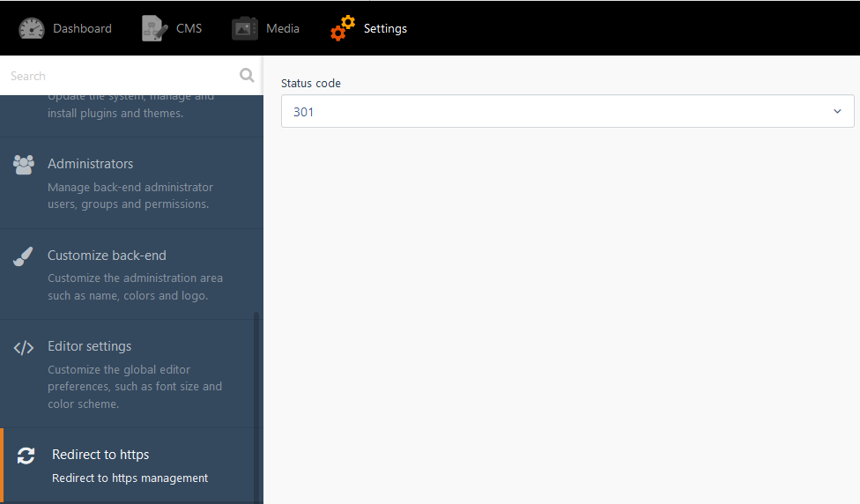Image resolution: width=860 pixels, height=504 pixels.
Task: Click 'Manage back-end administrator' description text
Action: click(x=130, y=188)
